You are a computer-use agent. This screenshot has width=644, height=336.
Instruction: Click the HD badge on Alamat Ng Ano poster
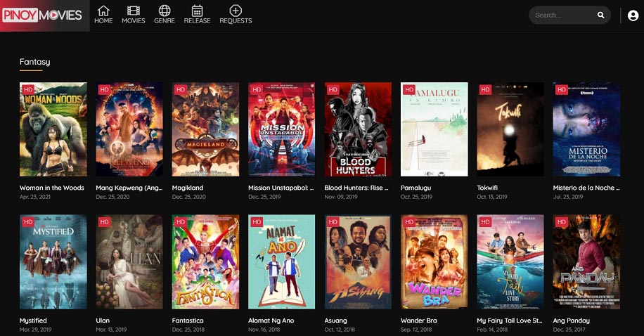(257, 222)
